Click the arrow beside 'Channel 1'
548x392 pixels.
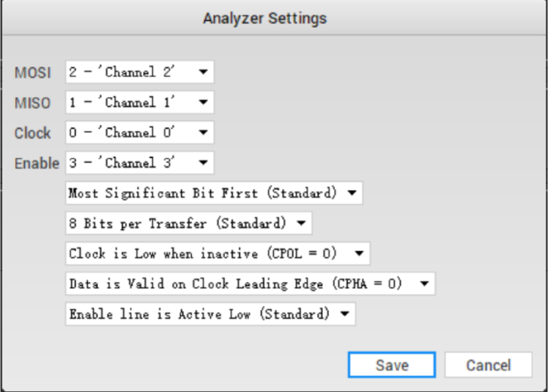point(203,102)
